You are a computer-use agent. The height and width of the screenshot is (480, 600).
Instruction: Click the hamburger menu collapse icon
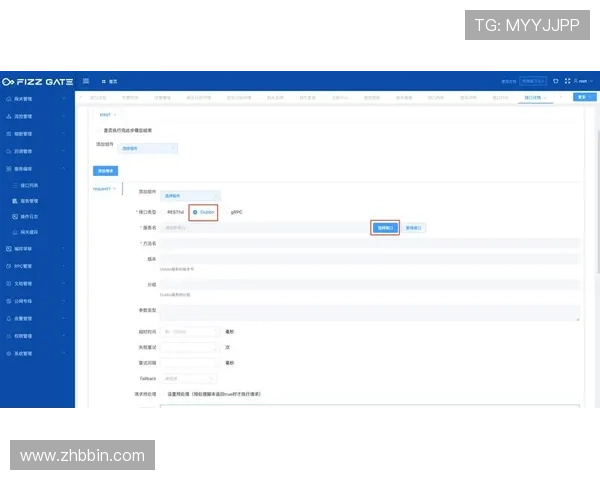(86, 81)
